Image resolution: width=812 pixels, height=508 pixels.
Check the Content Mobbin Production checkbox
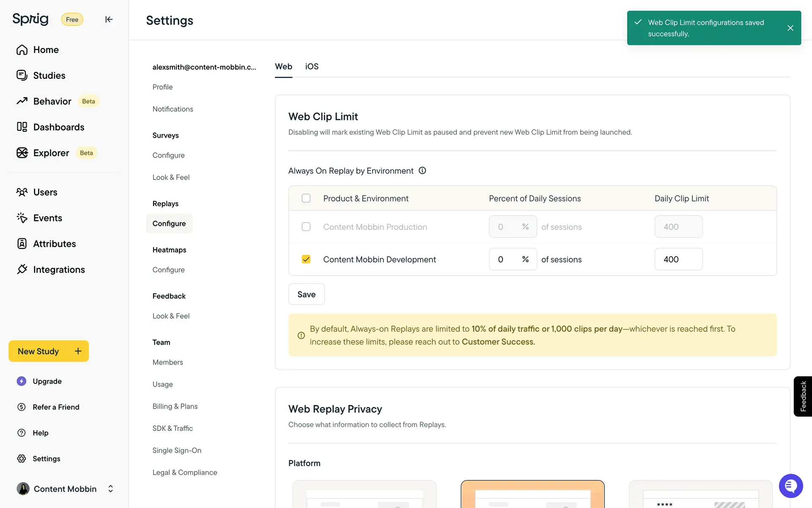tap(306, 227)
